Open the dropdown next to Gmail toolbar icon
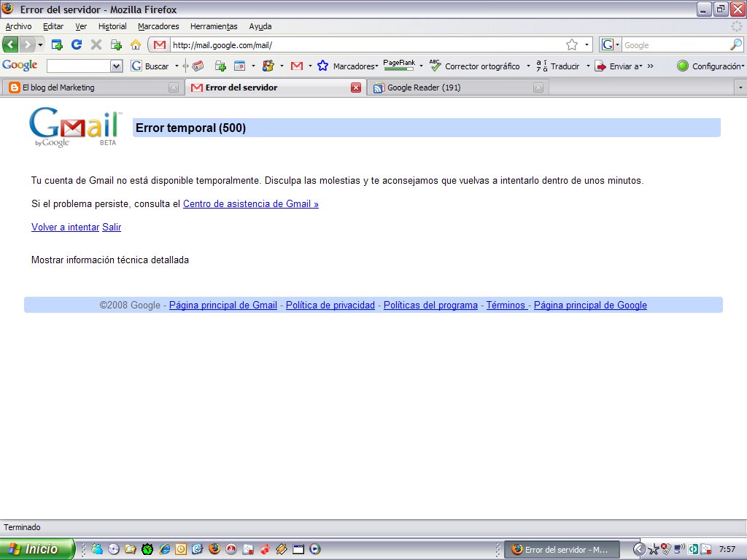 click(310, 66)
